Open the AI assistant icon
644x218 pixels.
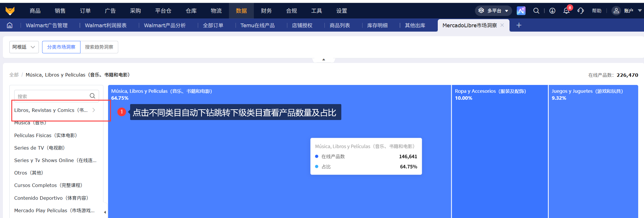521,11
